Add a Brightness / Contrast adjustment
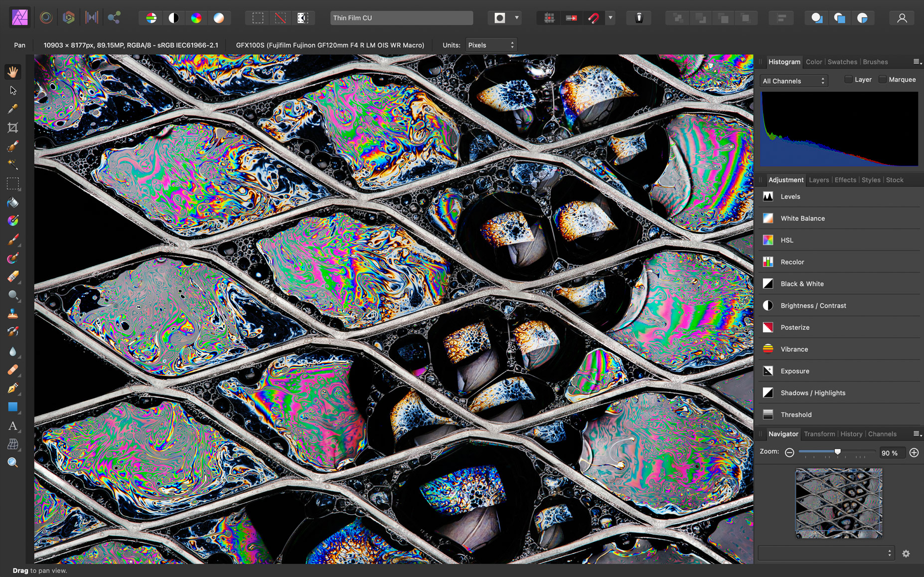This screenshot has width=924, height=577. [x=813, y=305]
